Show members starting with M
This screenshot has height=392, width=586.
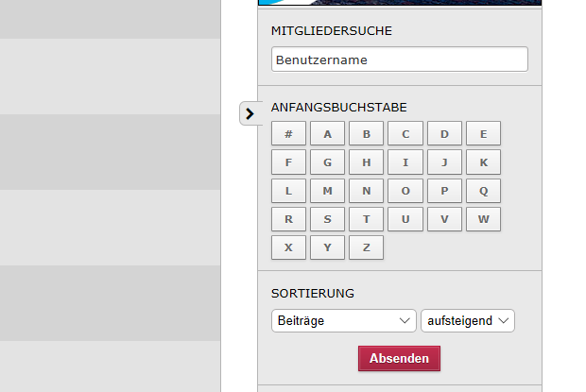point(327,191)
